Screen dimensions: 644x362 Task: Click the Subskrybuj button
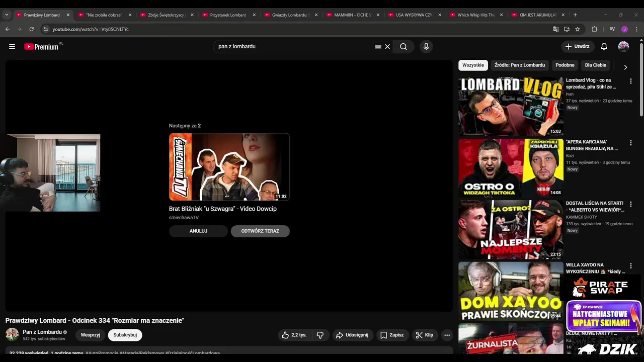click(125, 335)
